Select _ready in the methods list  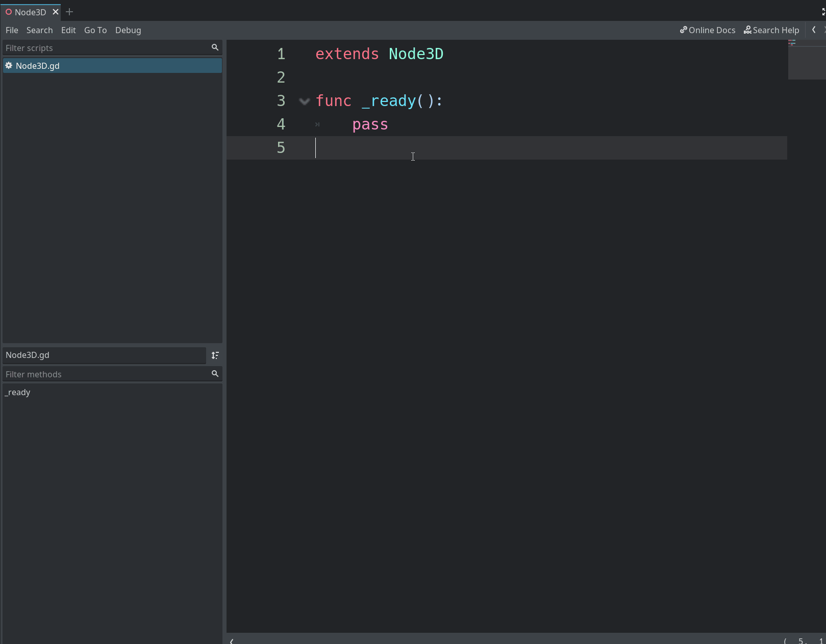[x=17, y=392]
